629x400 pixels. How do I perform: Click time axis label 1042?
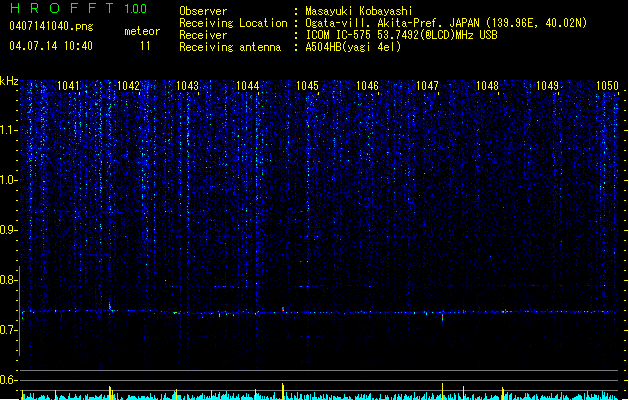(x=128, y=85)
